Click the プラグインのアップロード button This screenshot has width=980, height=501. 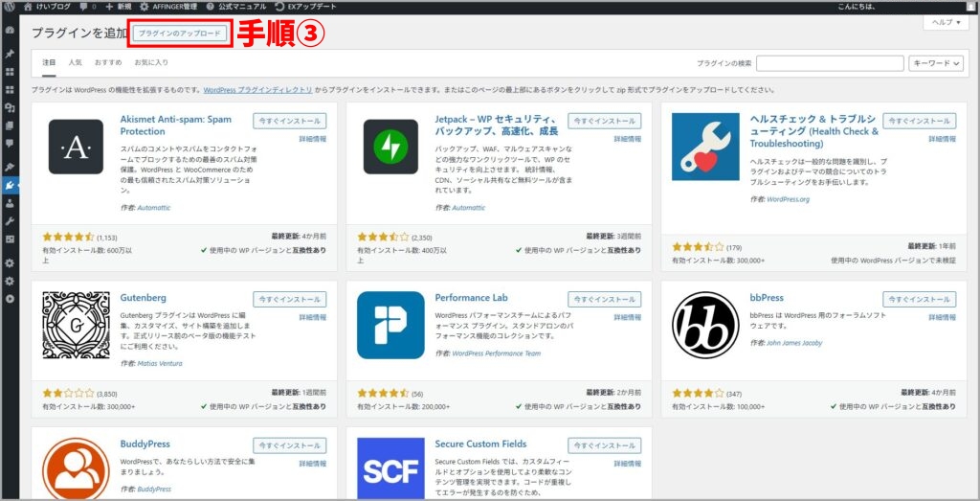pos(180,34)
